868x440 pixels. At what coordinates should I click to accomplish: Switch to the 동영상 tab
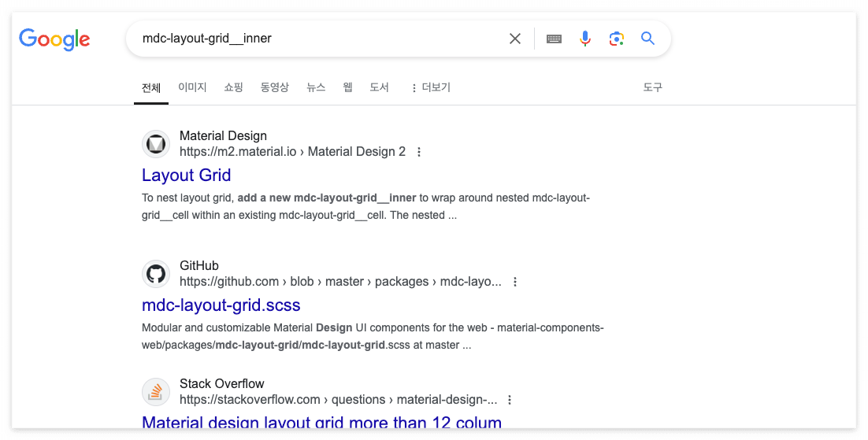click(x=275, y=87)
